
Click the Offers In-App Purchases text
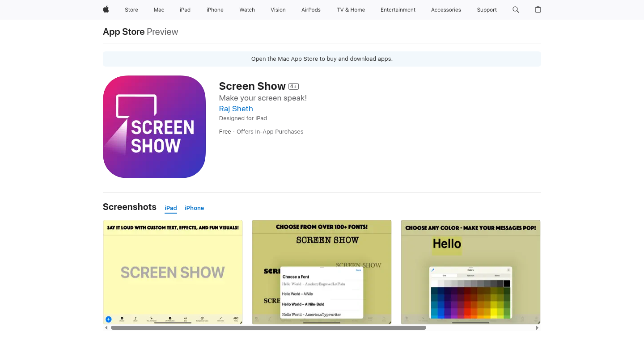pos(270,132)
